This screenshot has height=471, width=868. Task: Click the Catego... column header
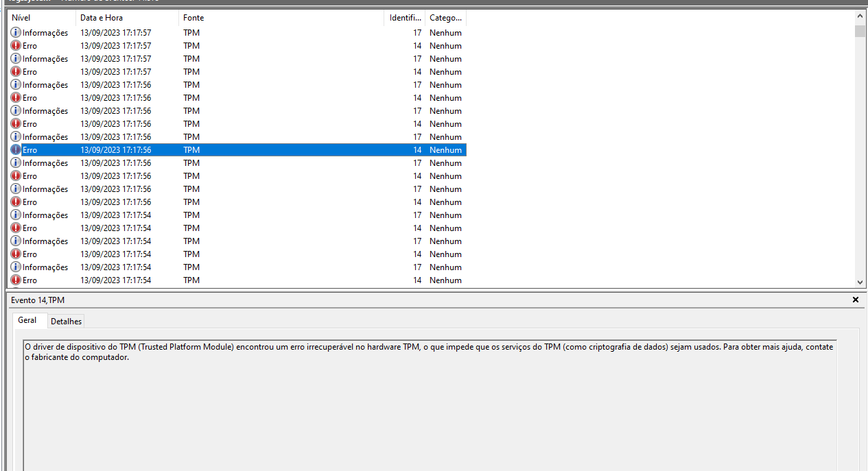[446, 18]
